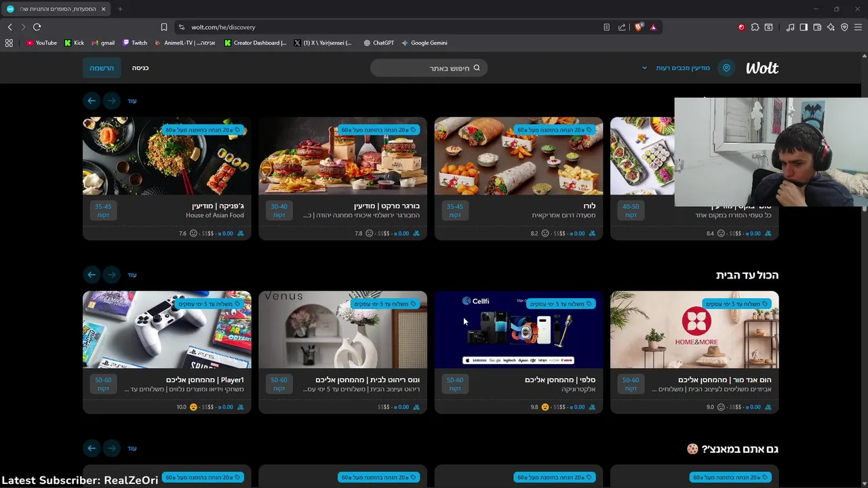Open the Venus home decor photo
868x488 pixels.
pos(342,330)
